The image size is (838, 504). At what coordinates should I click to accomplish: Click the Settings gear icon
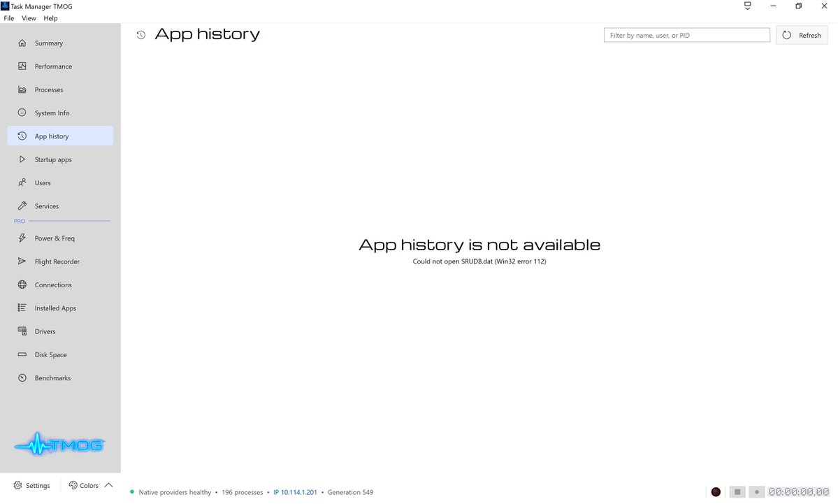17,485
